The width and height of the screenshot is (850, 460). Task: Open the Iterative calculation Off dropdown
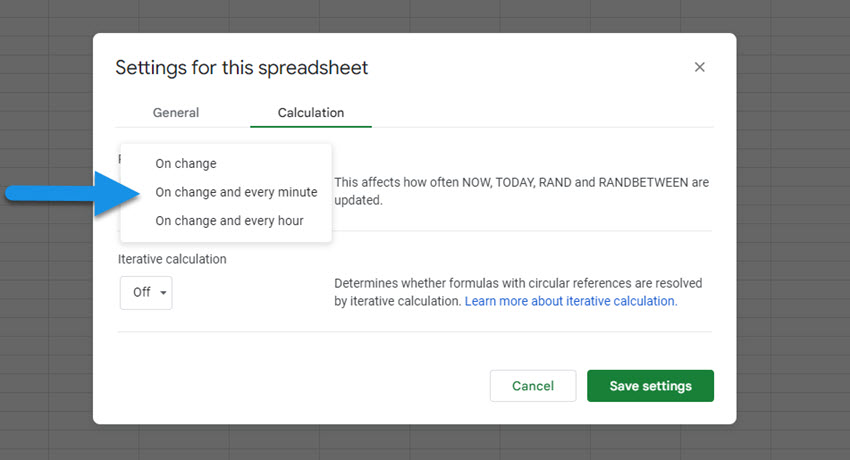(x=146, y=293)
